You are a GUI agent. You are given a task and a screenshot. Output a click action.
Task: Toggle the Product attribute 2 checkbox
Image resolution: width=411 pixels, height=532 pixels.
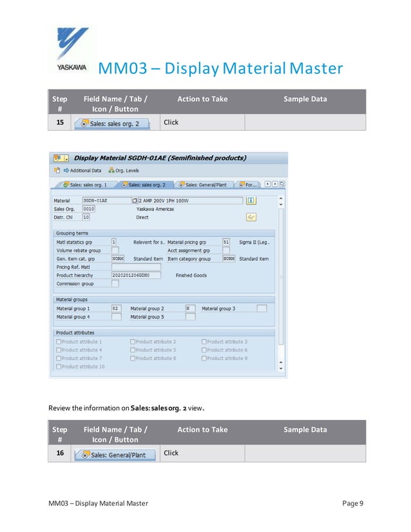click(133, 341)
